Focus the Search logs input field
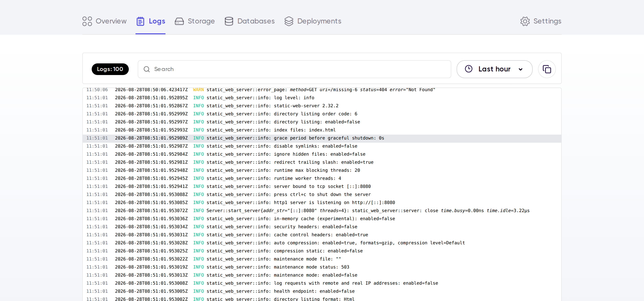Viewport: 644px width, 301px height. [x=294, y=69]
